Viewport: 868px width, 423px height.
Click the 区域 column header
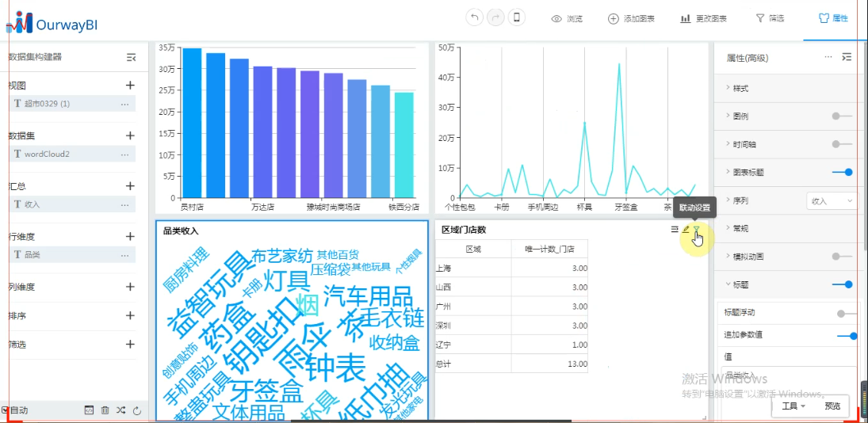[x=473, y=249]
